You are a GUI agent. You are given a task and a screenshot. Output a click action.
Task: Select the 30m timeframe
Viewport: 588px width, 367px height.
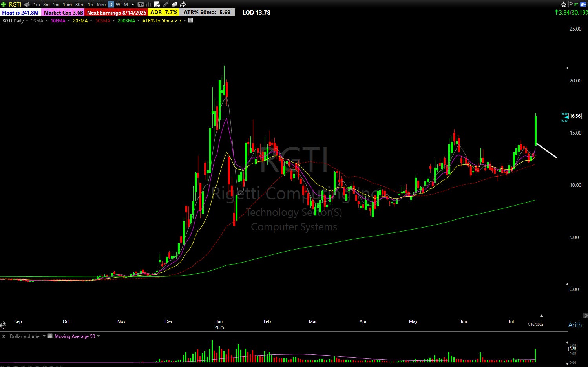click(80, 4)
